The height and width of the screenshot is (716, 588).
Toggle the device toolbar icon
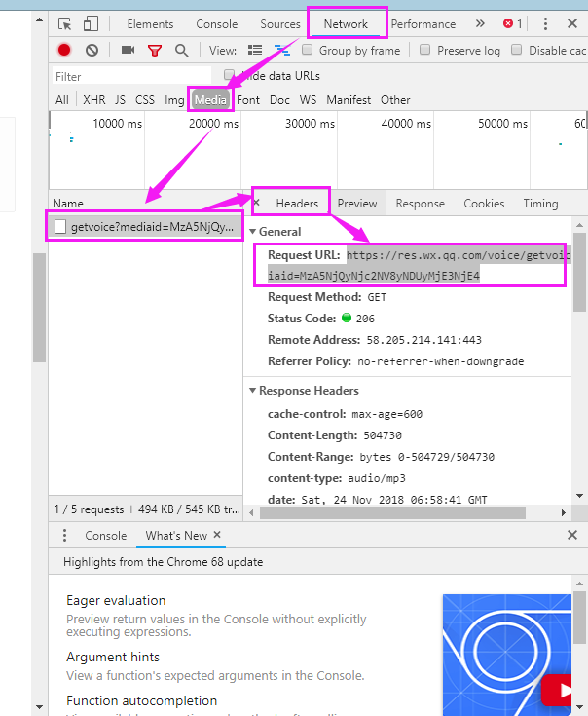click(x=91, y=23)
